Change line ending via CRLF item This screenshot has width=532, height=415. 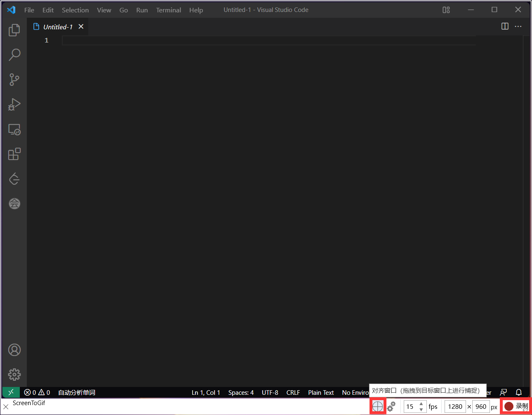pyautogui.click(x=293, y=392)
